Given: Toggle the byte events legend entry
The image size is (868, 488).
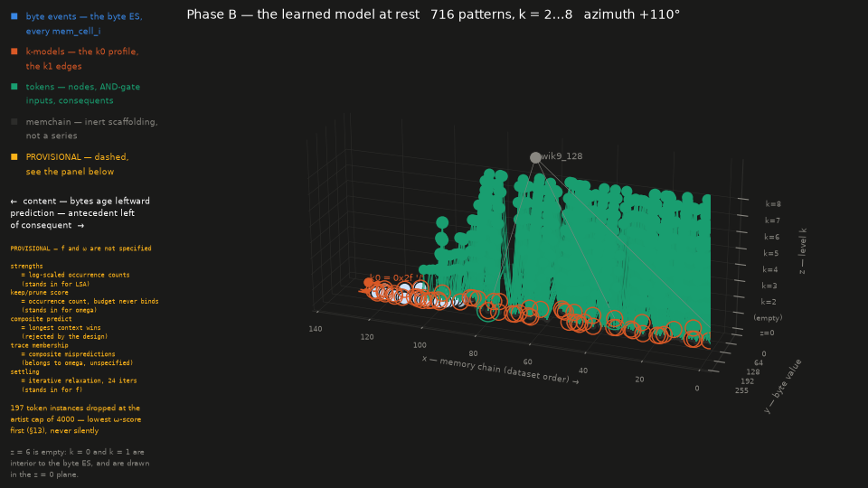Looking at the screenshot, I should tap(84, 23).
